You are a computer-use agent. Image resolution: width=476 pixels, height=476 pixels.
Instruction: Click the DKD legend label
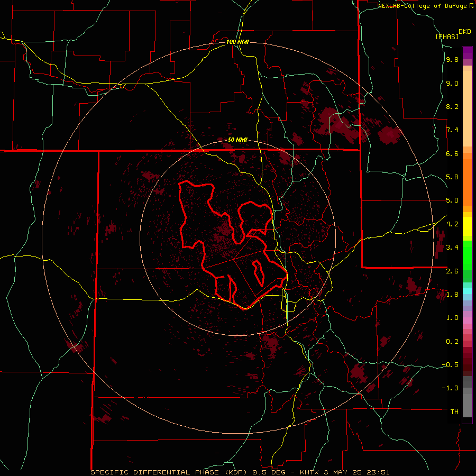click(x=464, y=32)
